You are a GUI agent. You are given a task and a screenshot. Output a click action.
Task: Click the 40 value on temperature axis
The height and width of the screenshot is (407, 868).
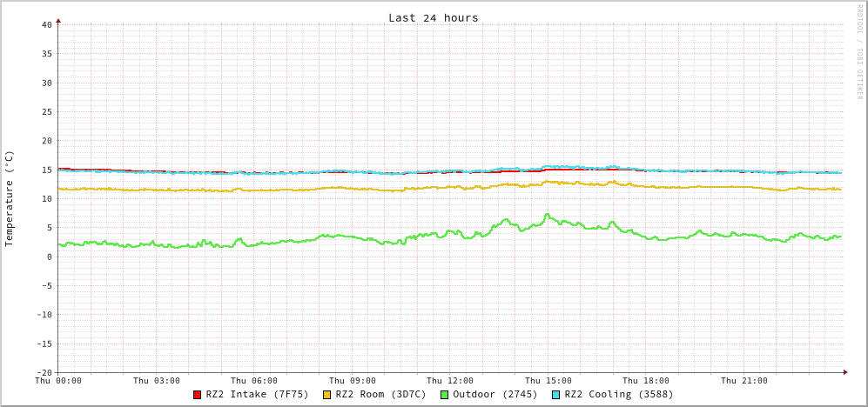(46, 24)
